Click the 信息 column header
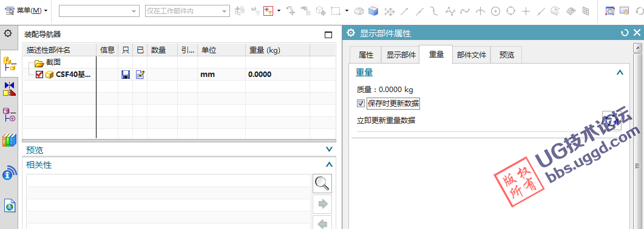 coord(107,50)
